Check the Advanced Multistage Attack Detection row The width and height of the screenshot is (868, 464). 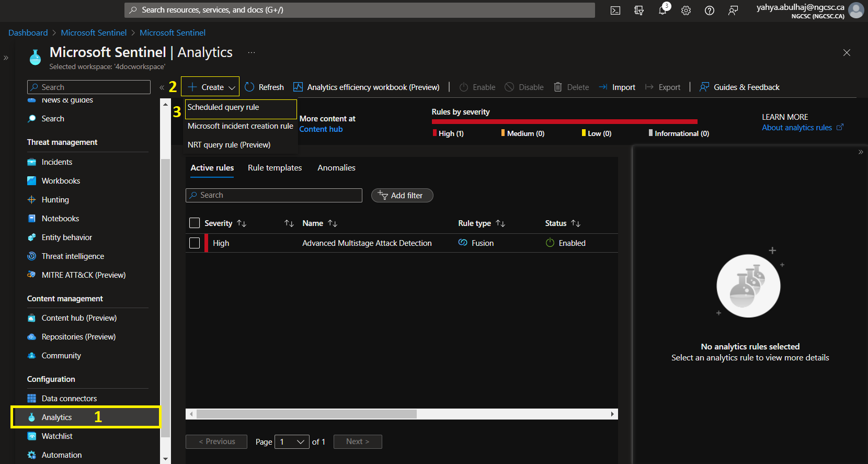pyautogui.click(x=195, y=243)
